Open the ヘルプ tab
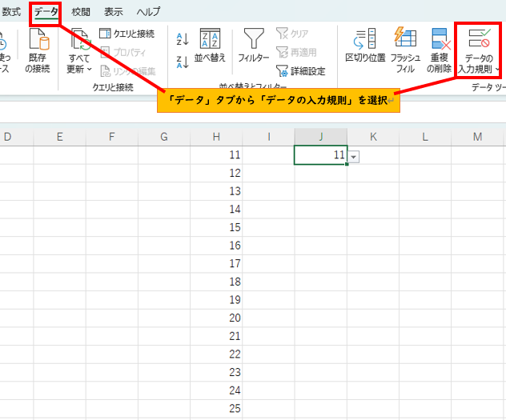 [x=148, y=12]
